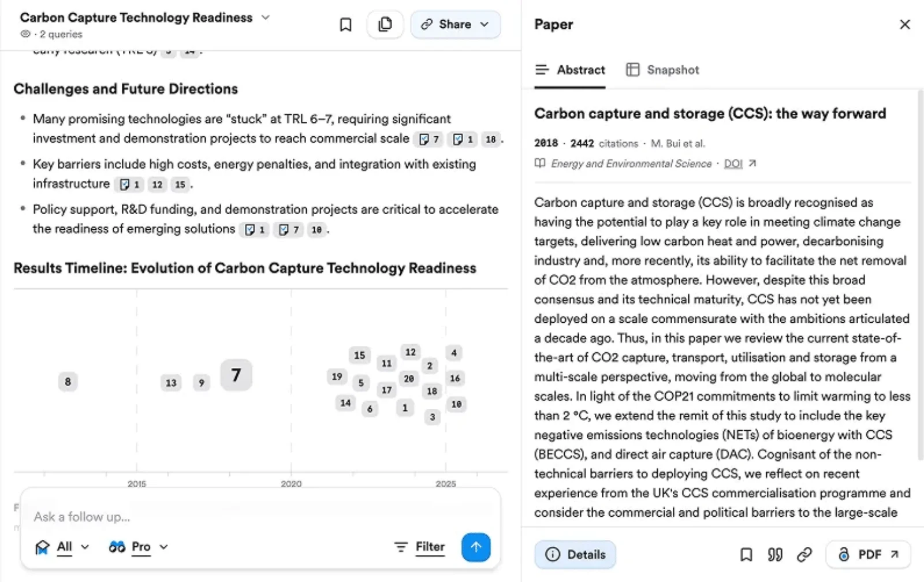Click the copy thread icon
The image size is (924, 582).
[x=385, y=25]
